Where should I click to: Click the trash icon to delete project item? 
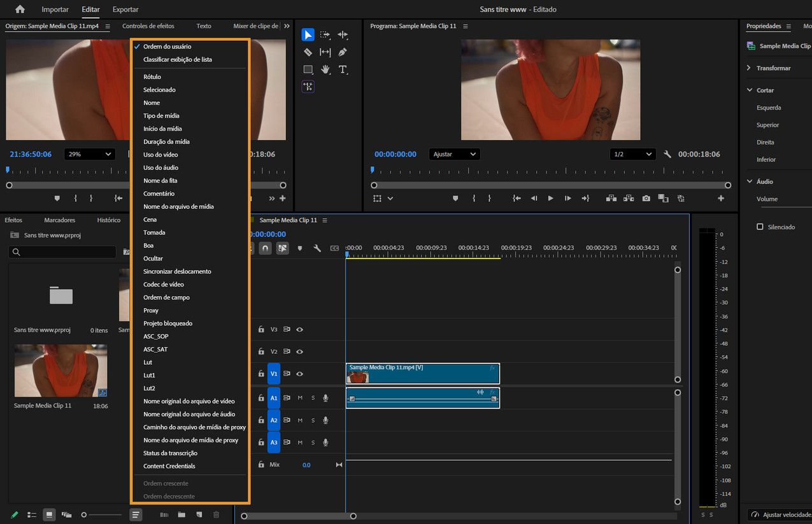point(216,514)
